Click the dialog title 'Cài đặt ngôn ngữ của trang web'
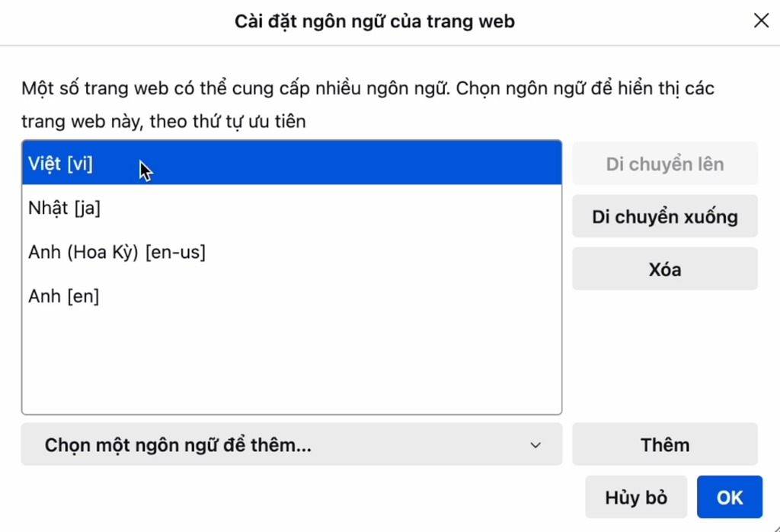Viewport: 780px width, 532px height. coord(375,21)
